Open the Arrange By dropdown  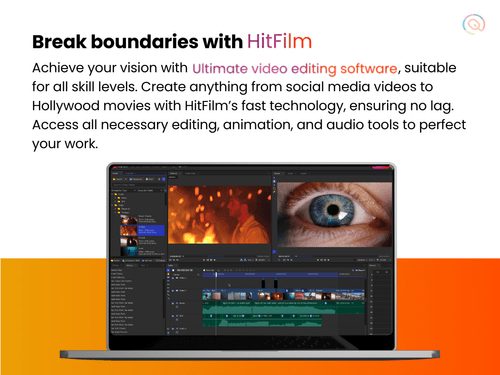tap(123, 190)
